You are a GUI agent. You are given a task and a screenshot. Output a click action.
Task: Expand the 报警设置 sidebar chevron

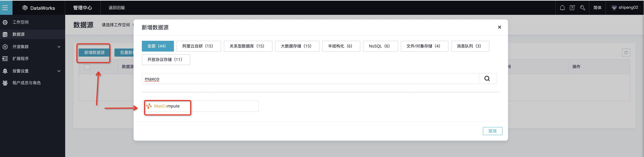click(59, 71)
